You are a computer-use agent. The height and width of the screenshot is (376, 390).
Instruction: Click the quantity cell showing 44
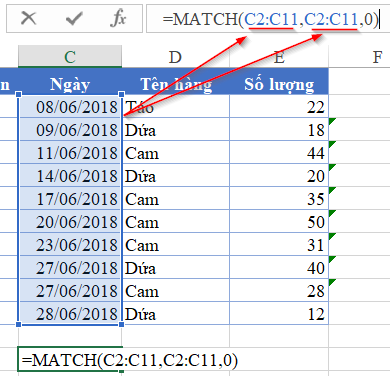pyautogui.click(x=279, y=152)
